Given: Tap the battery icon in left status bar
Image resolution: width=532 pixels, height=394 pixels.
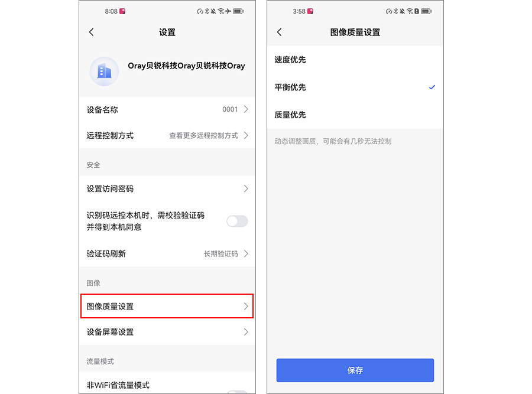Looking at the screenshot, I should click(x=238, y=11).
